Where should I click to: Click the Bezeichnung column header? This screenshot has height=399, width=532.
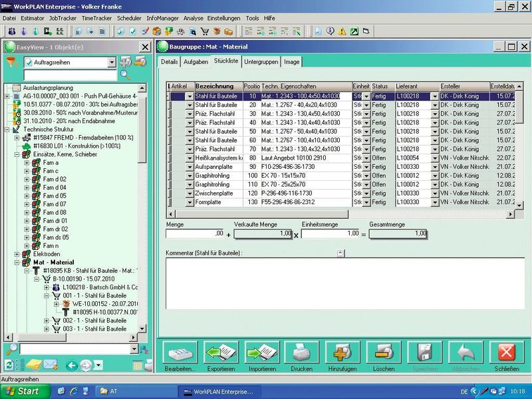219,86
